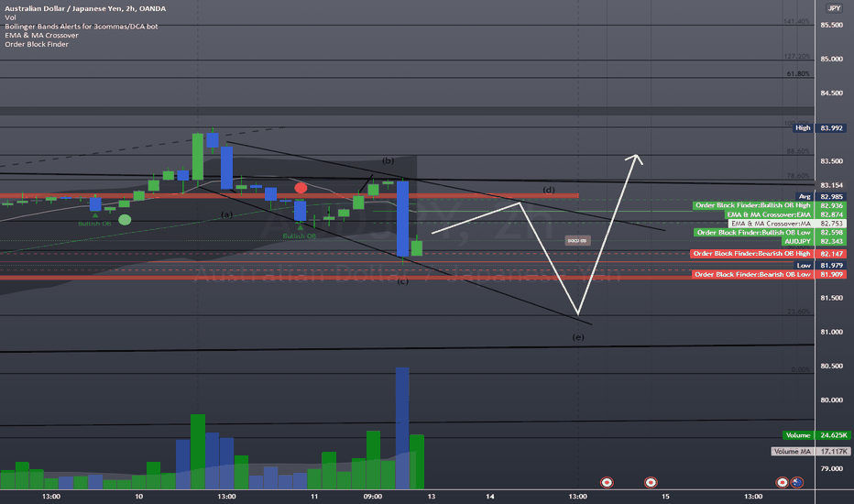Click the 141.40% Fibonacci level label
The width and height of the screenshot is (854, 504).
click(x=796, y=21)
